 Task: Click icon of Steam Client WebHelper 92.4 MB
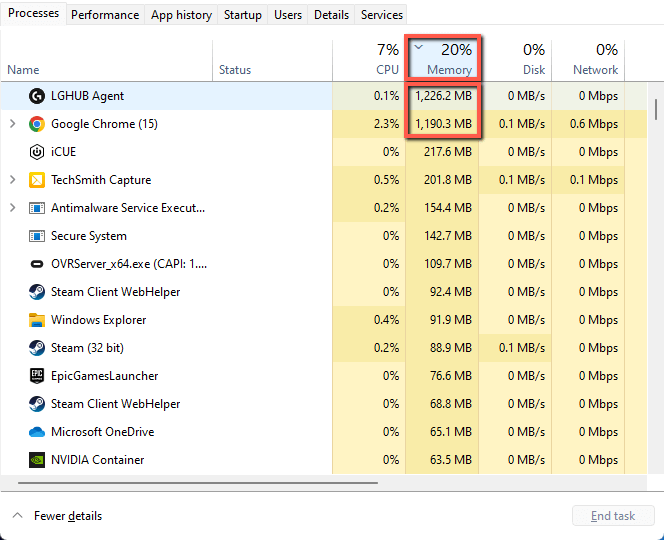37,292
